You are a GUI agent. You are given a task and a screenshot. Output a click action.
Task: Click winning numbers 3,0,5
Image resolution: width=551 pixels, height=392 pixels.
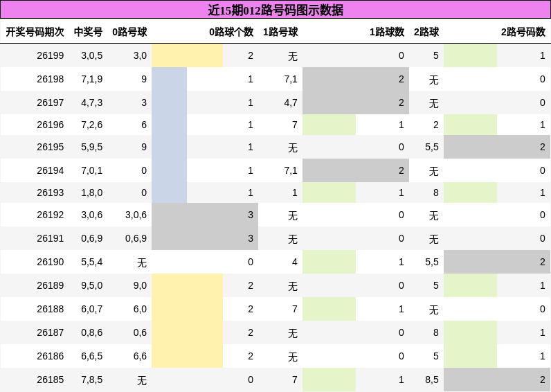(x=91, y=55)
